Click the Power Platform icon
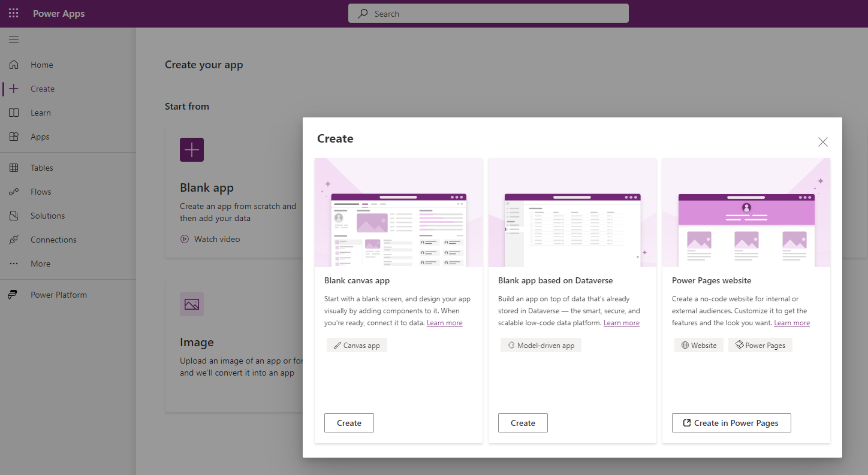This screenshot has height=475, width=868. (13, 295)
